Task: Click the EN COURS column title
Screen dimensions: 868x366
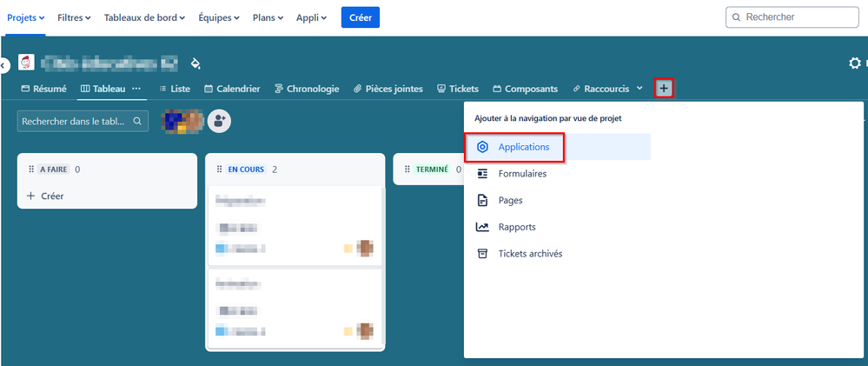Action: click(246, 170)
